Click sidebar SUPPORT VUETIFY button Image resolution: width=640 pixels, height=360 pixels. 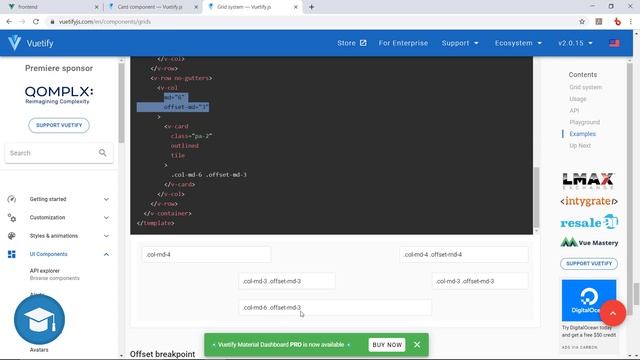tap(59, 125)
